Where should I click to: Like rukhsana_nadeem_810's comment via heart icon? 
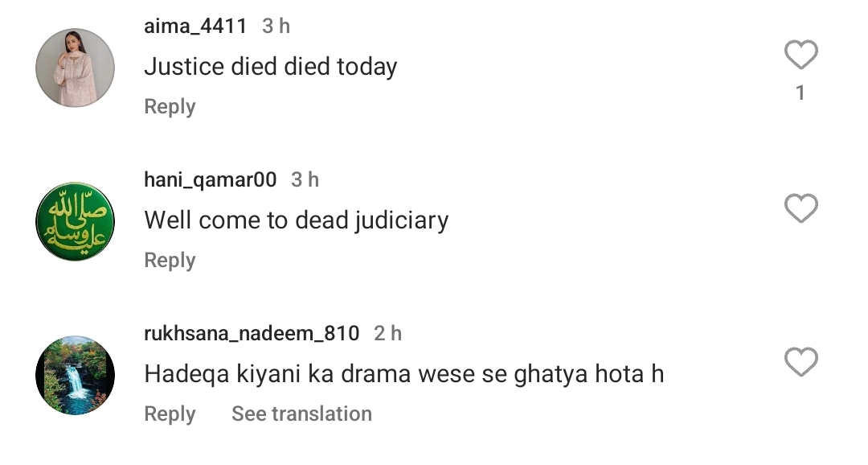pos(800,360)
